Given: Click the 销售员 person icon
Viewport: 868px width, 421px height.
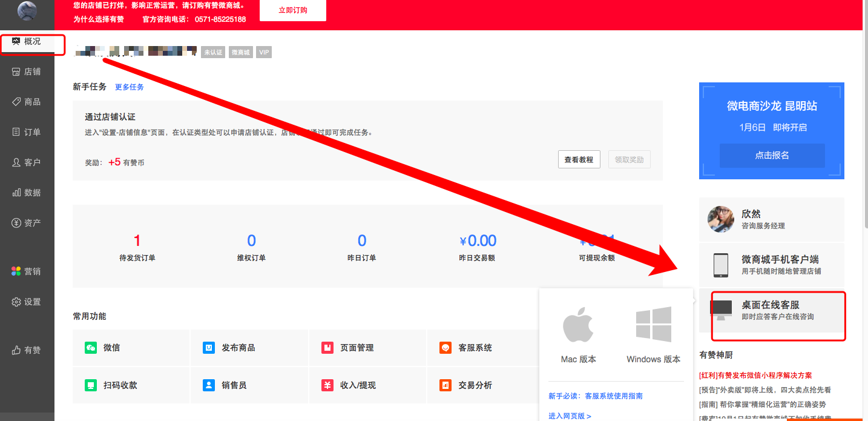Looking at the screenshot, I should click(209, 385).
